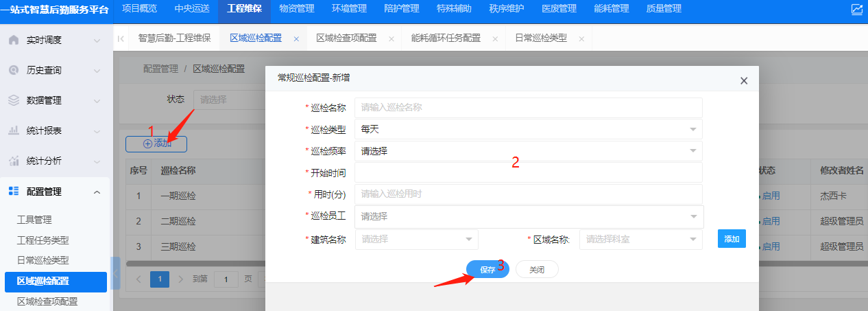Screen dimensions: 868x311
Task: Click the 关闭 button in the dialog
Action: (537, 270)
